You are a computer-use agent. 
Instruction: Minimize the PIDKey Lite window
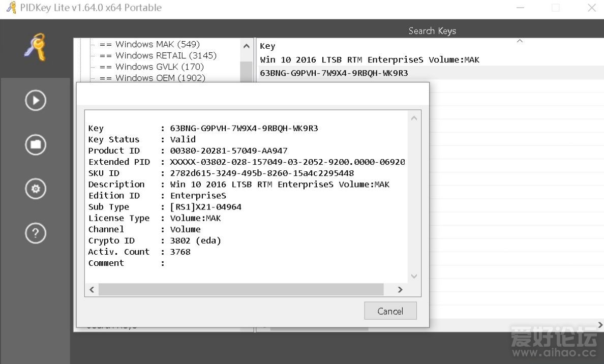pos(520,8)
